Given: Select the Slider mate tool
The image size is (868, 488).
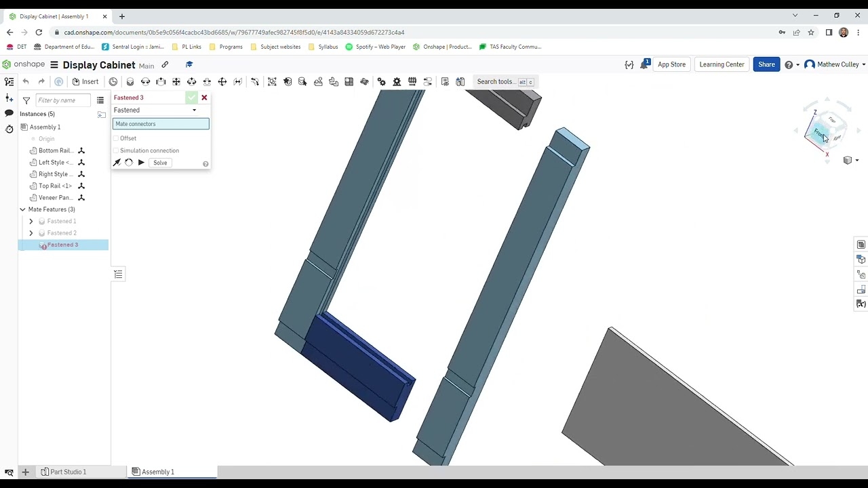Looking at the screenshot, I should tap(161, 81).
